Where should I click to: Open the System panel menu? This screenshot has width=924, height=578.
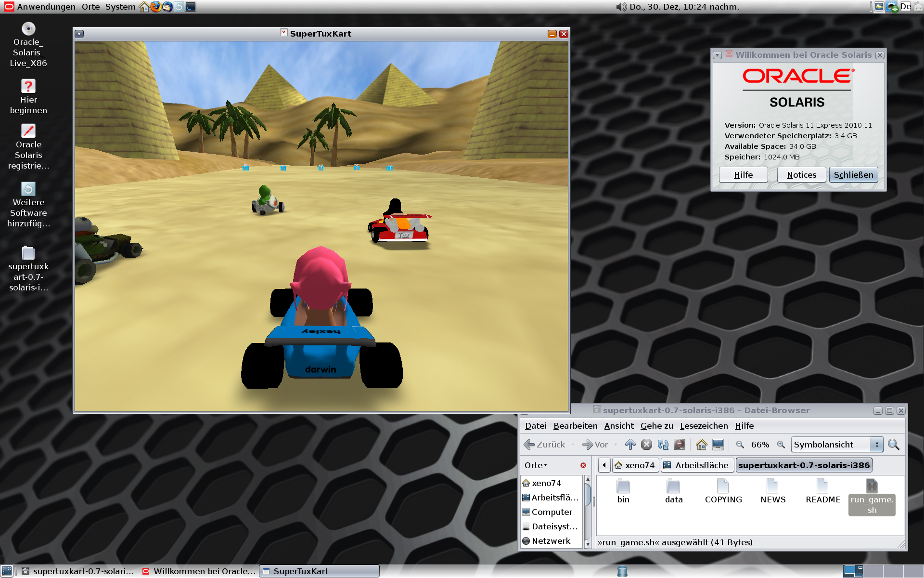point(120,7)
